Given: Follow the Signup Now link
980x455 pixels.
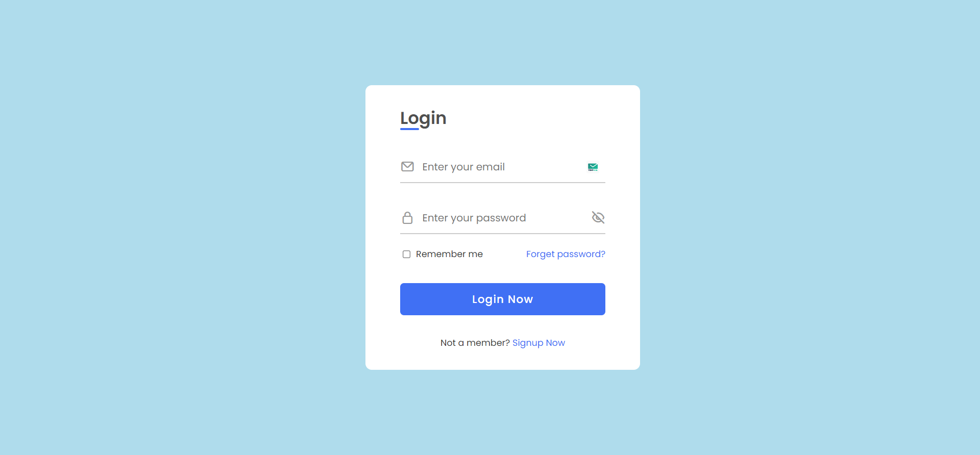Looking at the screenshot, I should (x=538, y=343).
